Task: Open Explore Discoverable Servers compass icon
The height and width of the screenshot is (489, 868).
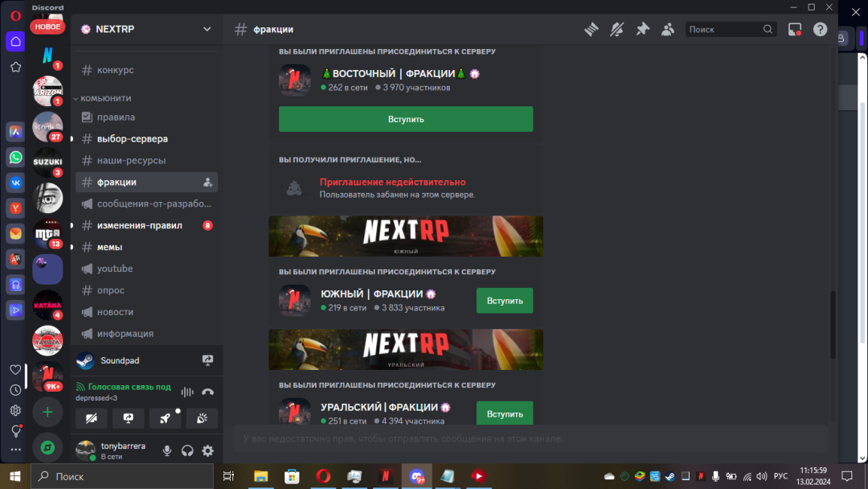Action: (47, 447)
